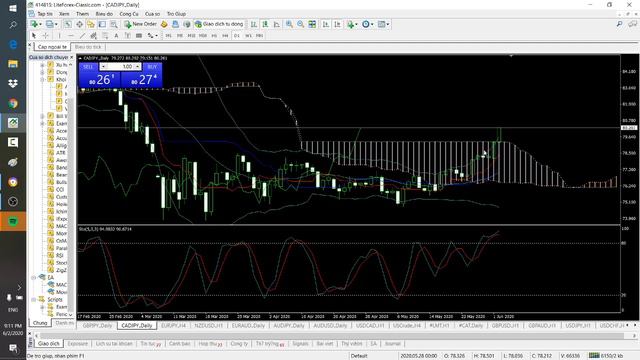Screen dimensions: 640x360
Task: Select the equidistant channel tool
Action: (x=93, y=36)
